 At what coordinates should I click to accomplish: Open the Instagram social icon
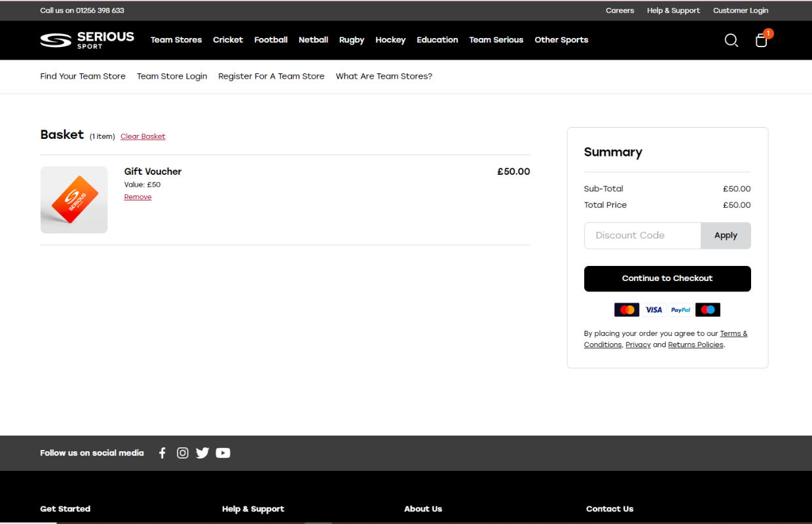click(x=183, y=453)
